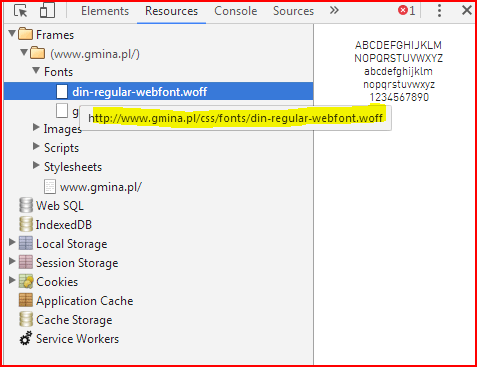Image resolution: width=477 pixels, height=367 pixels.
Task: Open the Web SQL entry
Action: click(60, 206)
